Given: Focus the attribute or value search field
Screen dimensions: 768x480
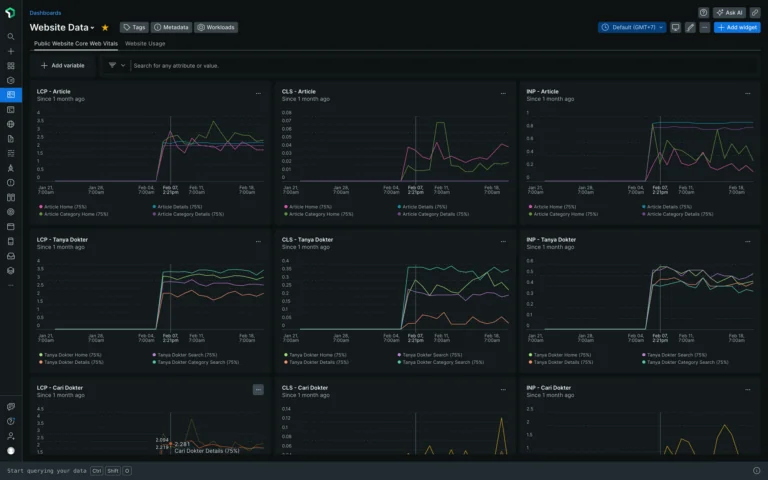Looking at the screenshot, I should coord(443,65).
